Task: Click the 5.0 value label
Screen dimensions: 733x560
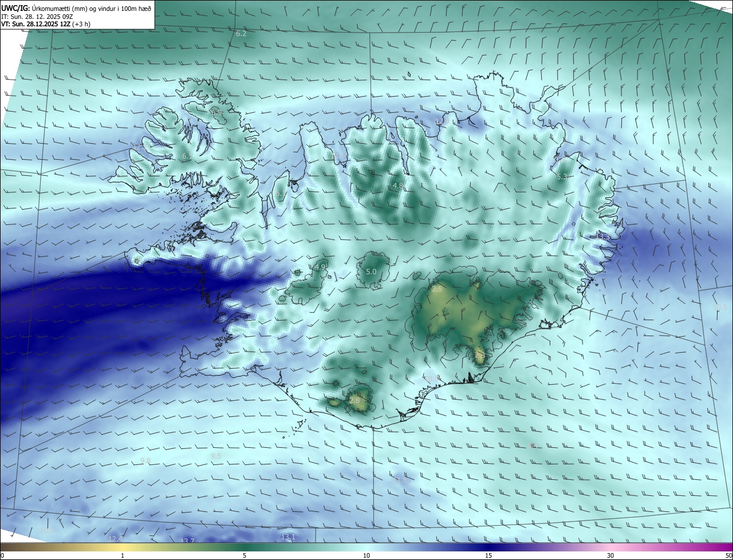Action: [371, 271]
